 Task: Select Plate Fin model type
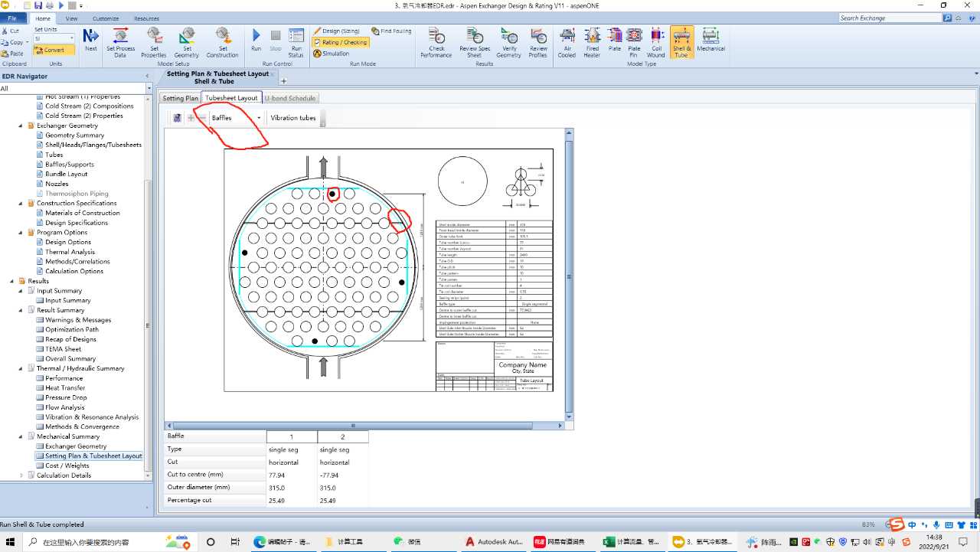pos(634,43)
